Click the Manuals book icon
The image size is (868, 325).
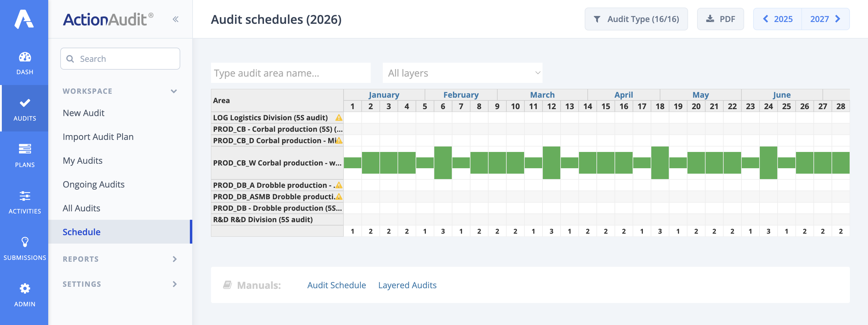pos(228,284)
